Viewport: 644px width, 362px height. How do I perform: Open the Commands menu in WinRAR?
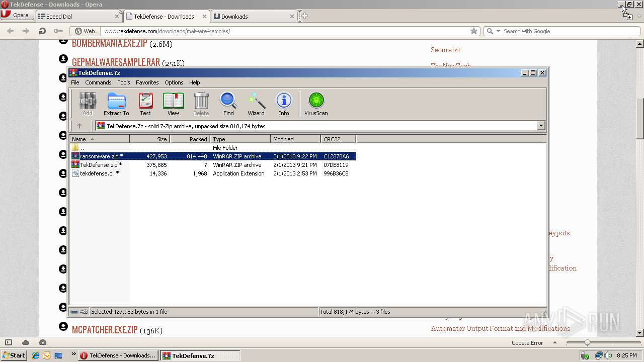point(98,82)
